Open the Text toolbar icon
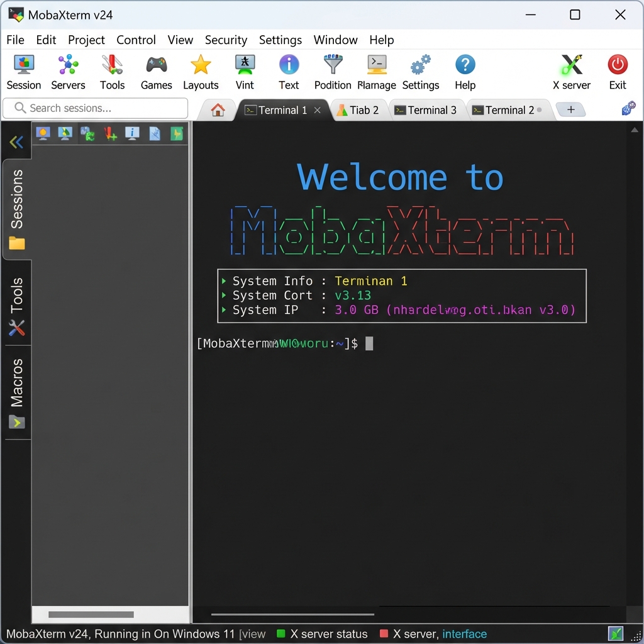Screen dimensions: 644x644 pyautogui.click(x=289, y=70)
